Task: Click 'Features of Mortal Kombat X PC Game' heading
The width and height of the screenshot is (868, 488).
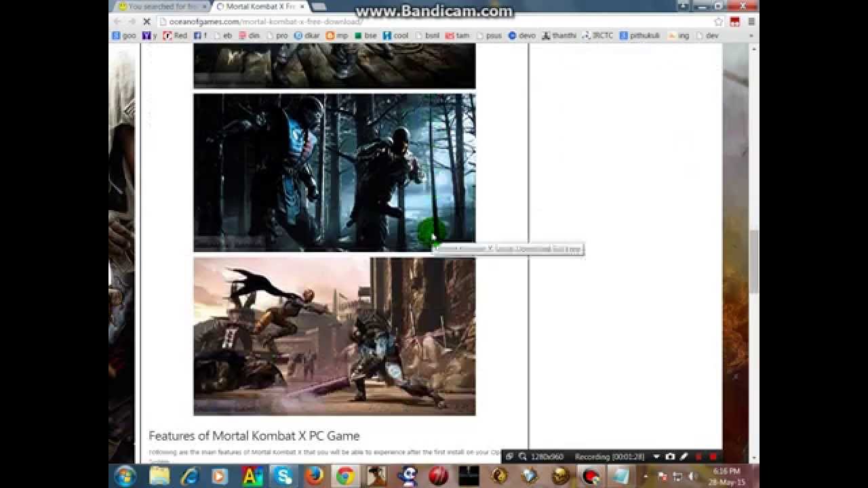Action: 254,436
